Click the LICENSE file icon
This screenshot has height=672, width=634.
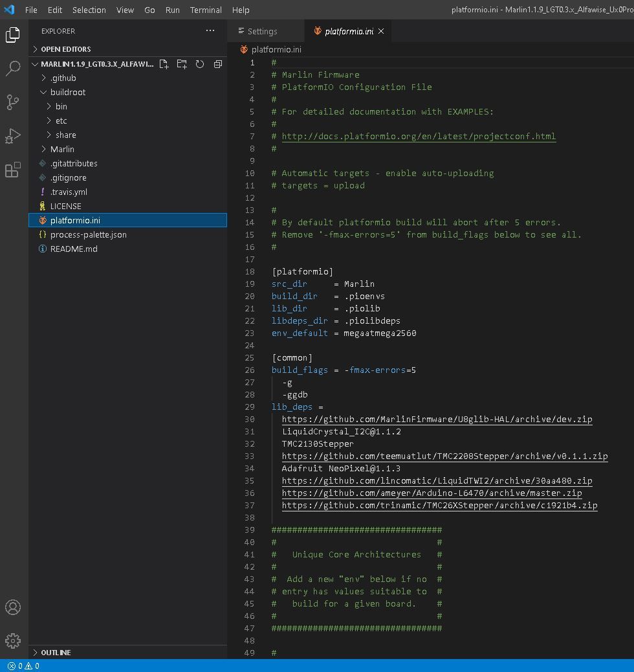pos(43,206)
